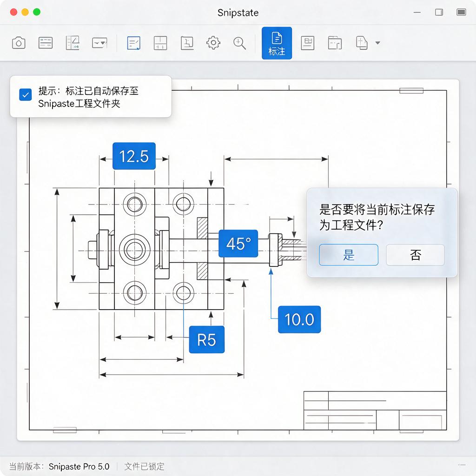476x476 pixels.
Task: Select the 标注 annotation tool
Action: point(277,43)
